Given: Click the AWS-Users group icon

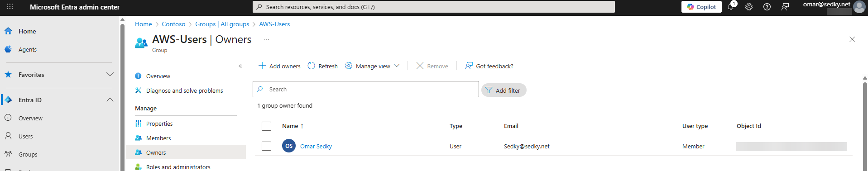Looking at the screenshot, I should click(x=141, y=43).
